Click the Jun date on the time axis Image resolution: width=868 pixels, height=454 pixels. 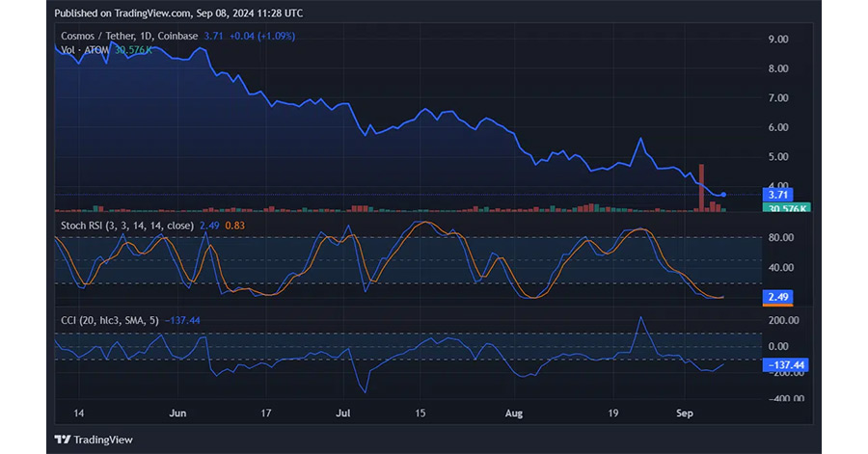click(177, 414)
